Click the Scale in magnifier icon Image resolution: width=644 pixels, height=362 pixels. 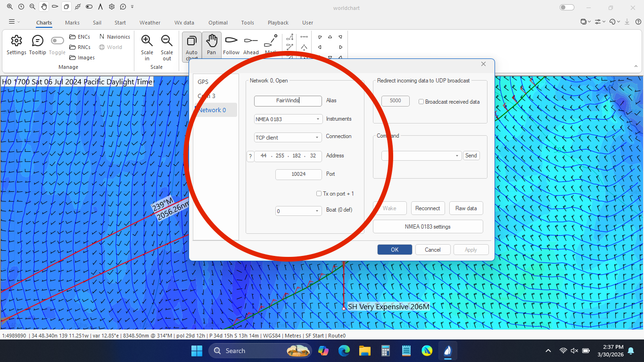pyautogui.click(x=147, y=41)
